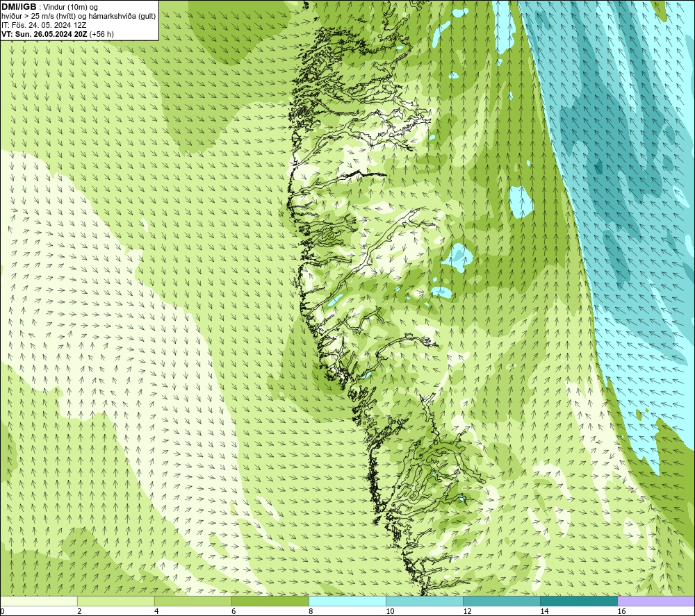Image resolution: width=695 pixels, height=616 pixels.
Task: Click the scale label '0'
Action: pyautogui.click(x=2, y=612)
